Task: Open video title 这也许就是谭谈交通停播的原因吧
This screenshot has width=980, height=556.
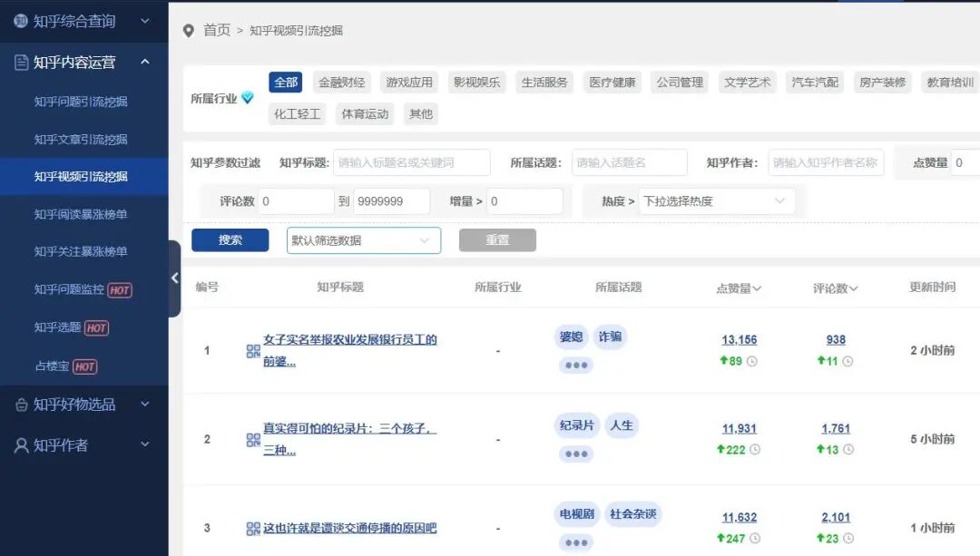Action: click(349, 528)
